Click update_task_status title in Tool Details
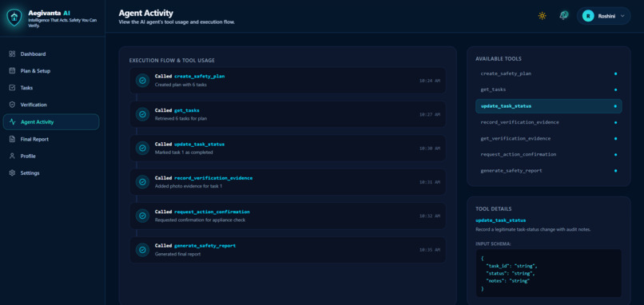 (x=501, y=220)
